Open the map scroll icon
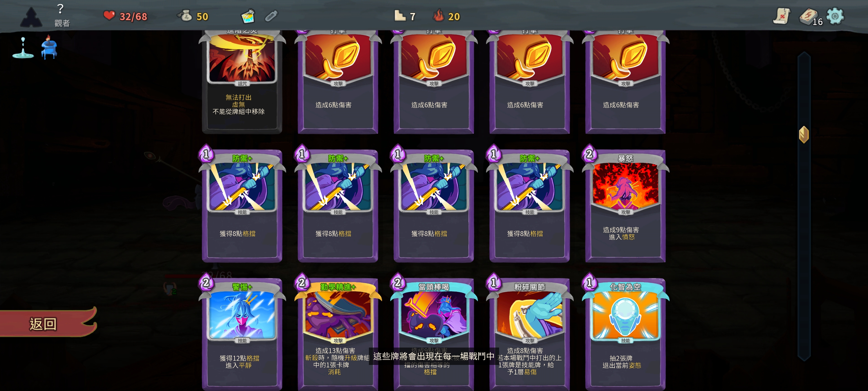 781,16
